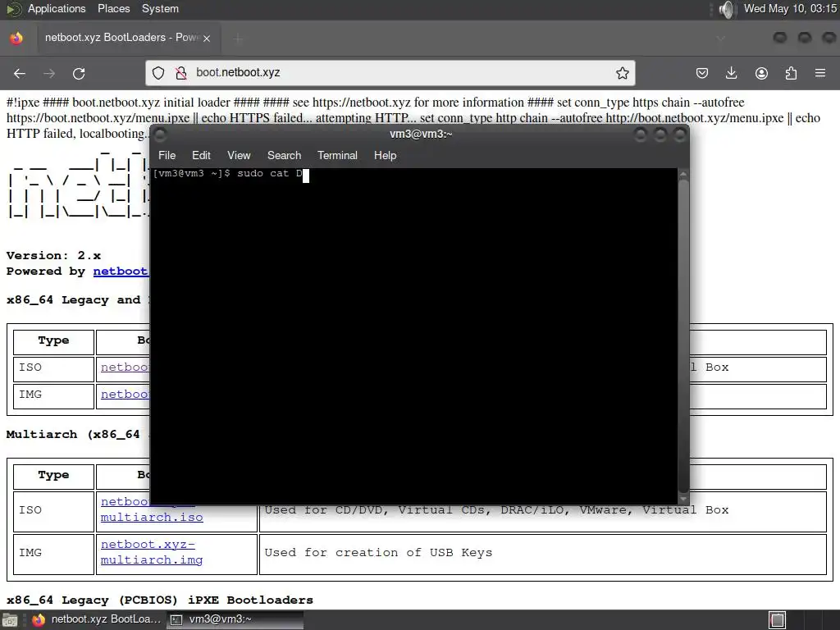Click the Firefox logo icon in tab bar

(16, 38)
